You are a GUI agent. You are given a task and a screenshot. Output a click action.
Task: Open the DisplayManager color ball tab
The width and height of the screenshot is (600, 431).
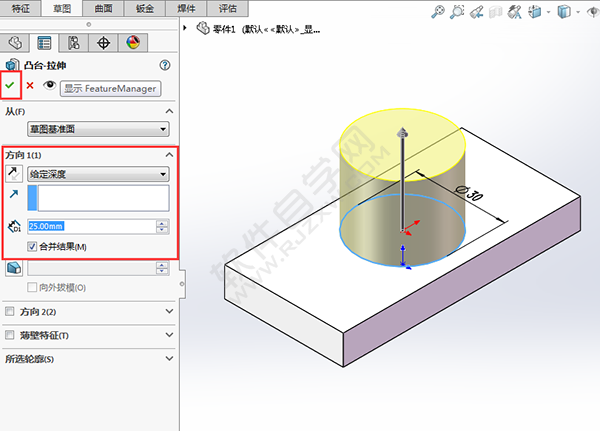click(133, 42)
